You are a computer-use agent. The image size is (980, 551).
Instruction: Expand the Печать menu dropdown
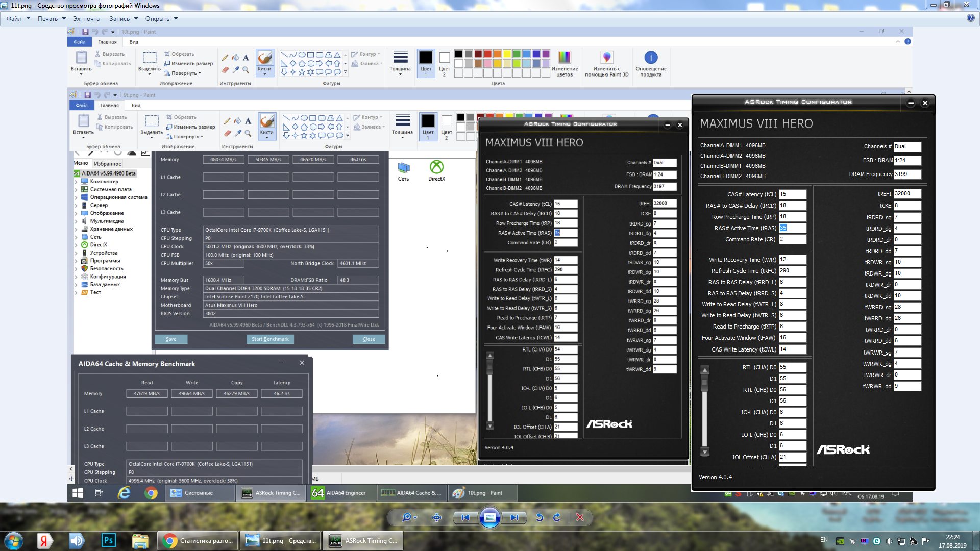point(52,19)
